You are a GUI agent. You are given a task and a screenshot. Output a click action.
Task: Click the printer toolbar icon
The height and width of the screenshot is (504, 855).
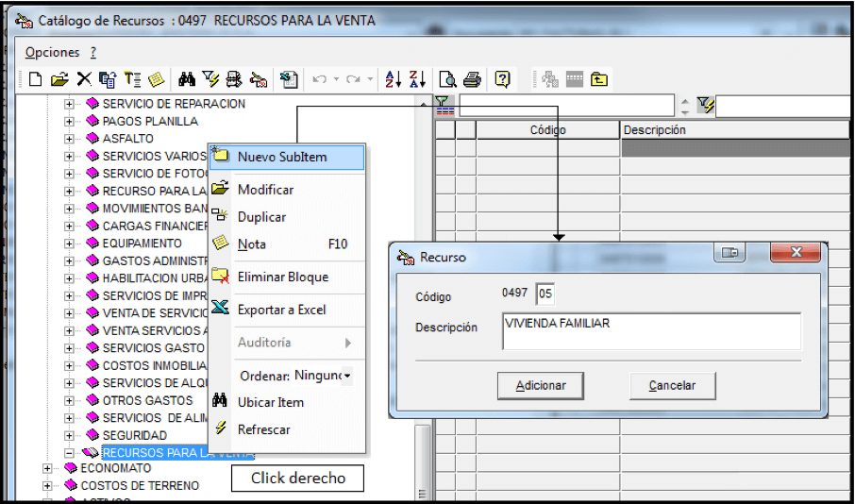point(472,80)
